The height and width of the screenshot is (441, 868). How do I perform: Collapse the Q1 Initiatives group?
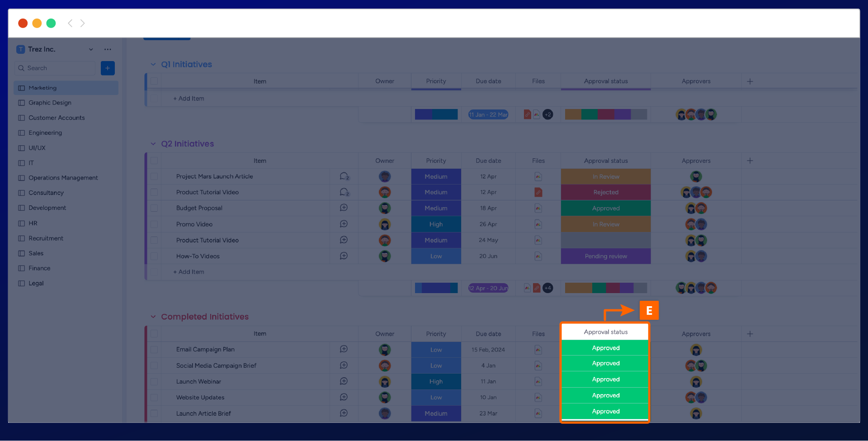(x=153, y=65)
